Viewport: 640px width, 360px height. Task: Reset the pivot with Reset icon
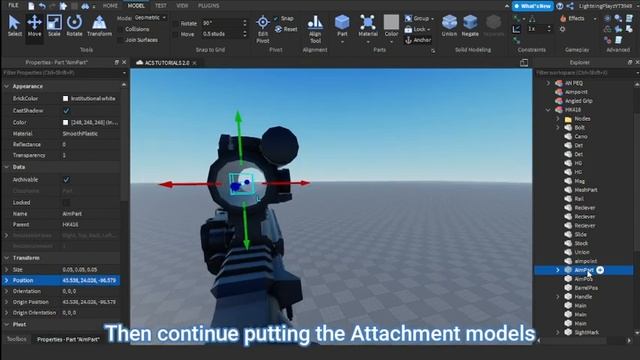coord(278,29)
